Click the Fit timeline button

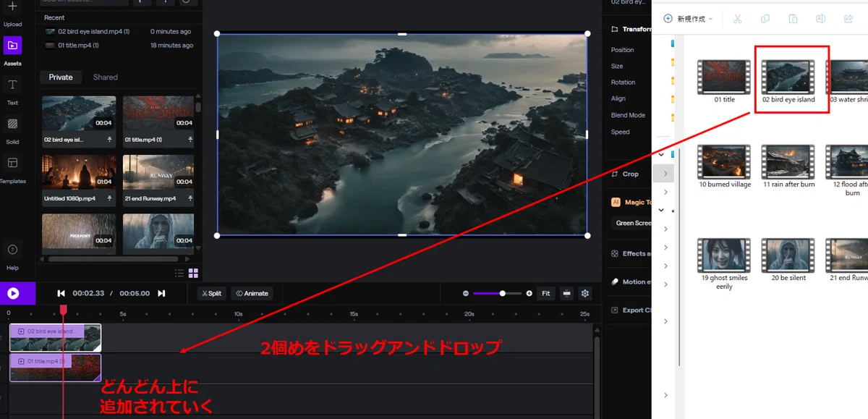point(546,293)
